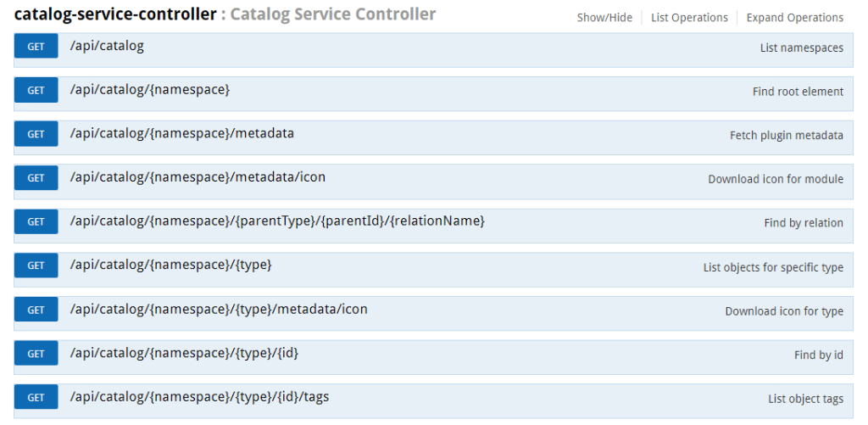Click the 'List namespaces' description
The width and height of the screenshot is (868, 425).
pos(801,48)
